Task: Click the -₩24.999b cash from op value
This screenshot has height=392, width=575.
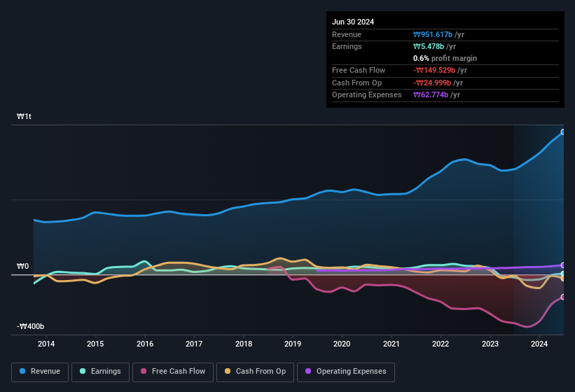Action: [432, 83]
